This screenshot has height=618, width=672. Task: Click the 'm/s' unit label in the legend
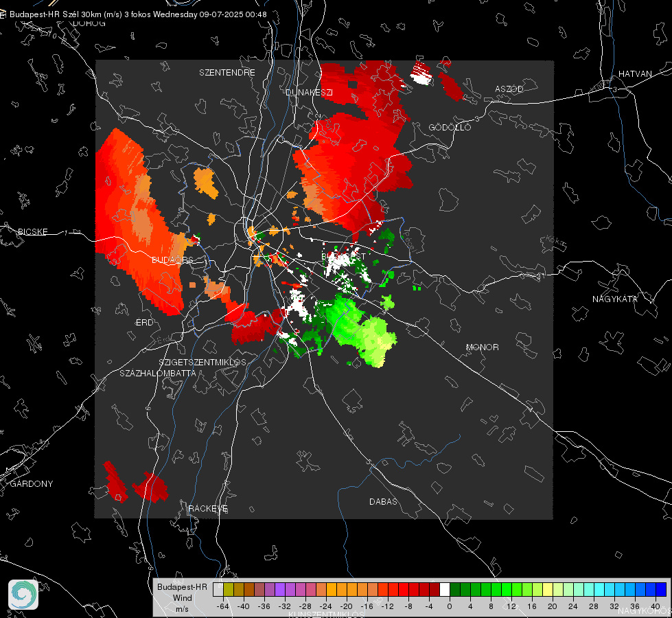click(182, 609)
